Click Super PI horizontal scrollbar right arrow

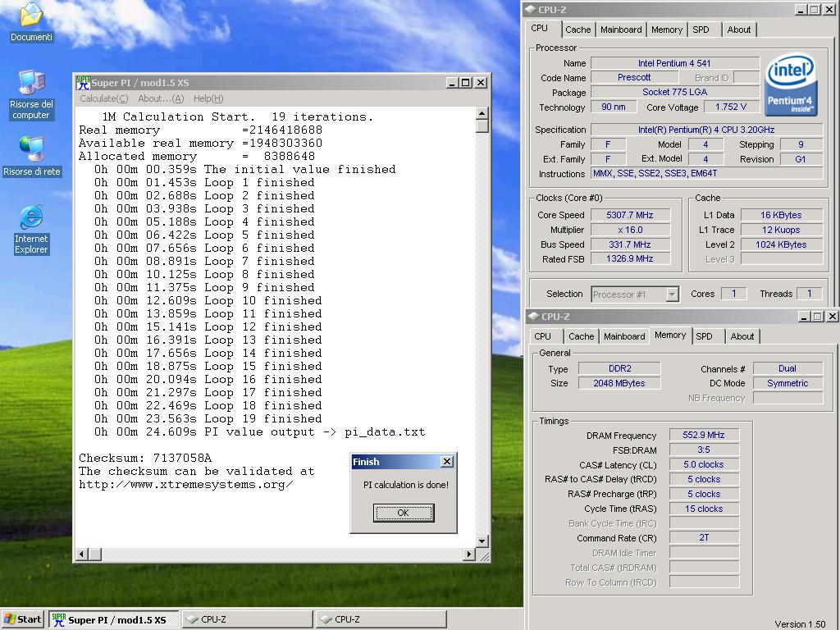coord(468,554)
